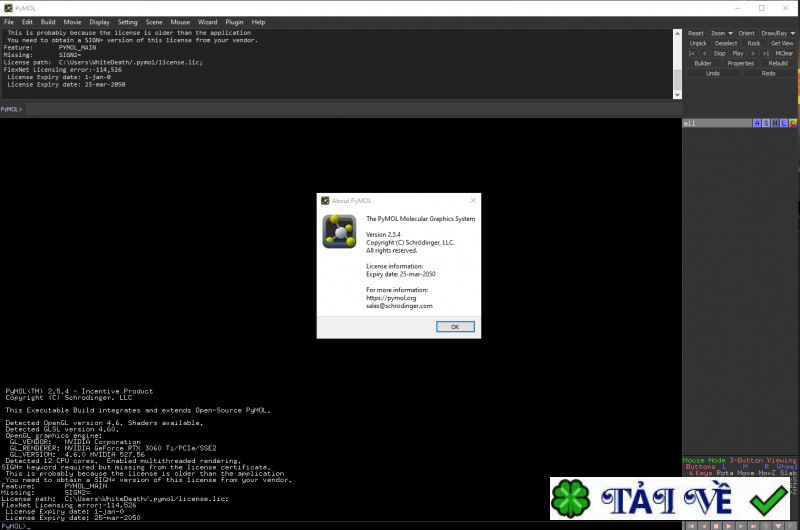This screenshot has width=800, height=530.
Task: Click the square stop icon in bottom bar
Action: pyautogui.click(x=716, y=526)
